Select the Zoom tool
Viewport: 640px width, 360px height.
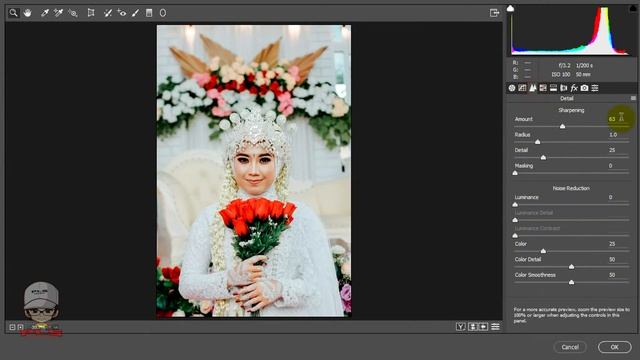(13, 13)
